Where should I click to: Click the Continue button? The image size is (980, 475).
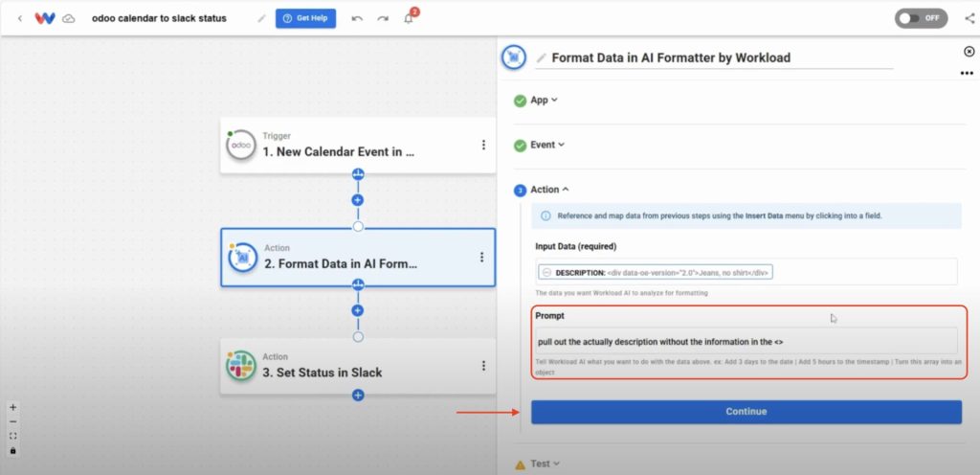point(746,412)
